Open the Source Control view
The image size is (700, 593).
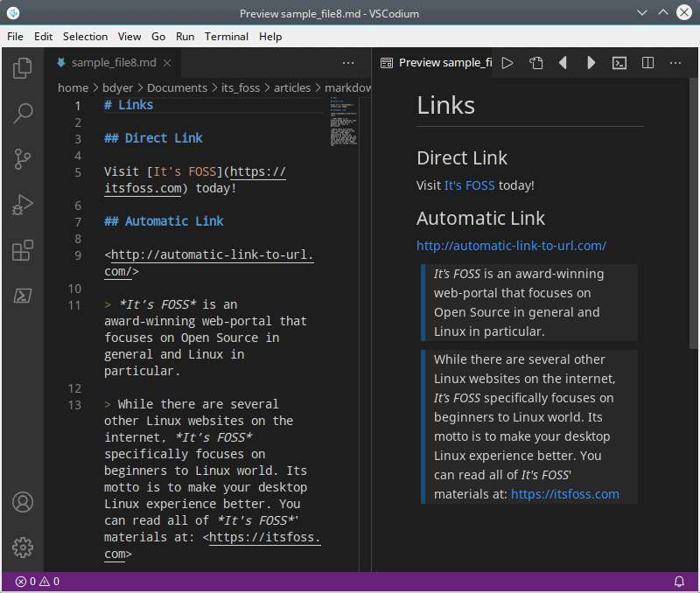point(22,158)
